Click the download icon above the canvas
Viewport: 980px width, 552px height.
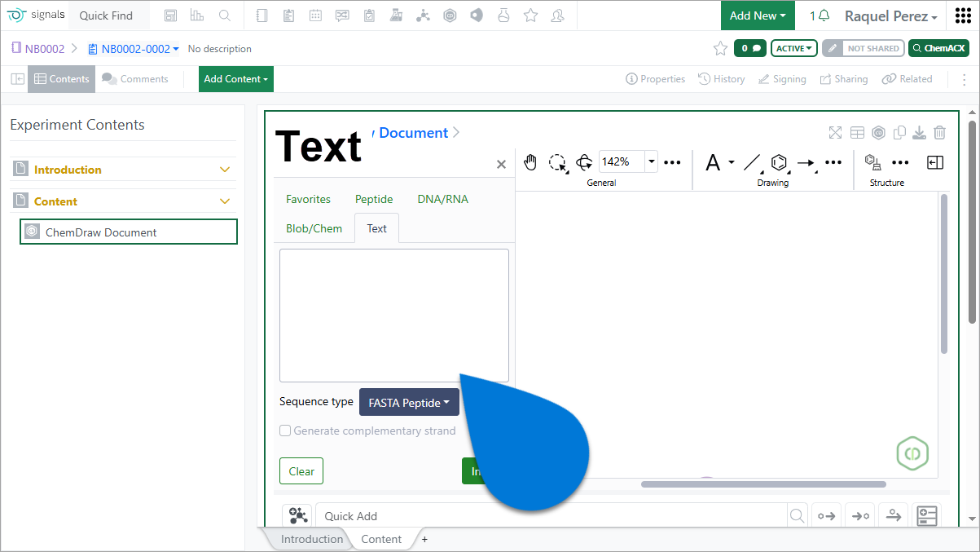[x=919, y=133]
